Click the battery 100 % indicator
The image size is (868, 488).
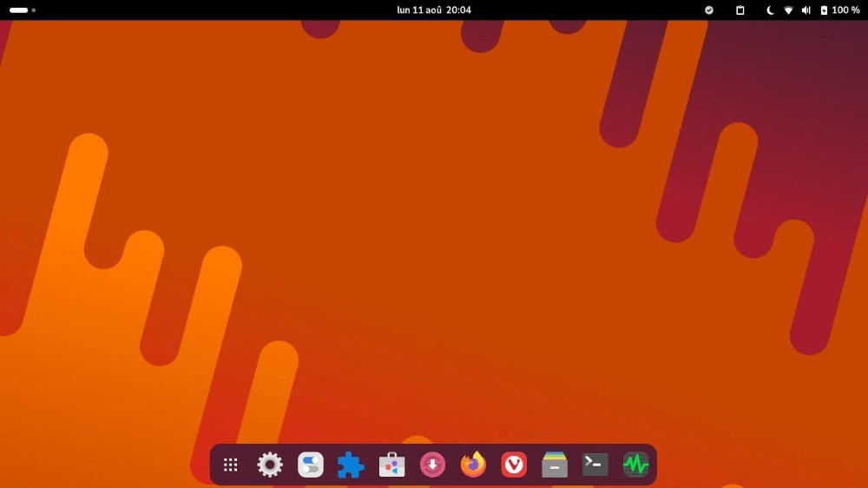point(840,10)
